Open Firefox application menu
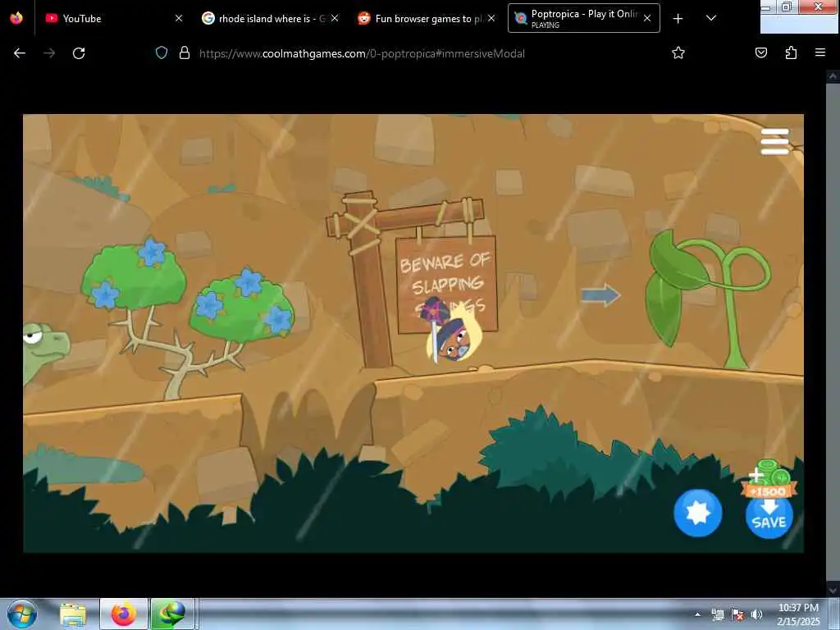Screen dimensions: 840x630 [x=819, y=52]
